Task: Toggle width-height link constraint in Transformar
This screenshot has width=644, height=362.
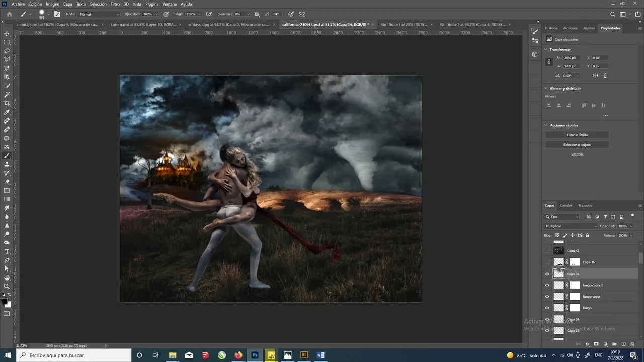Action: [549, 62]
